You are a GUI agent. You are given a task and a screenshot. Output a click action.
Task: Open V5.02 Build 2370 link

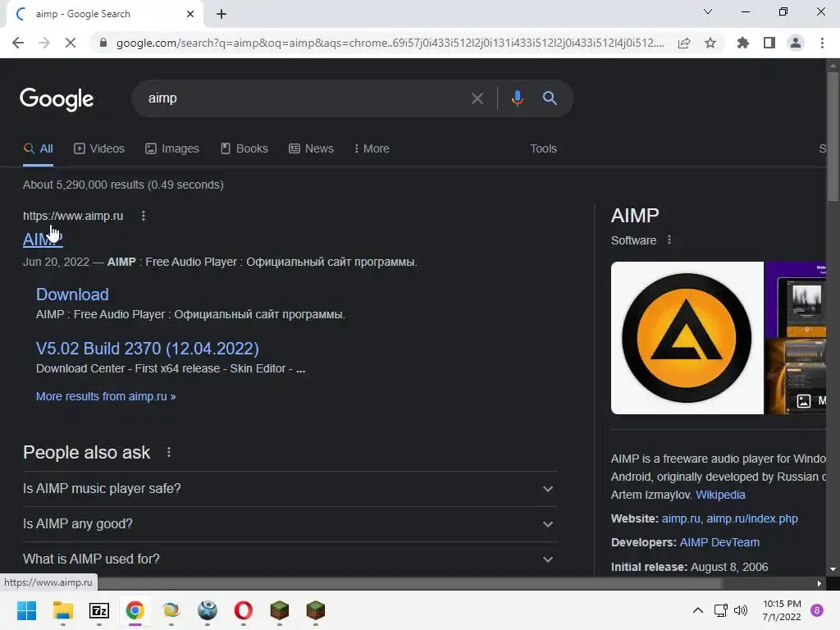pyautogui.click(x=148, y=349)
